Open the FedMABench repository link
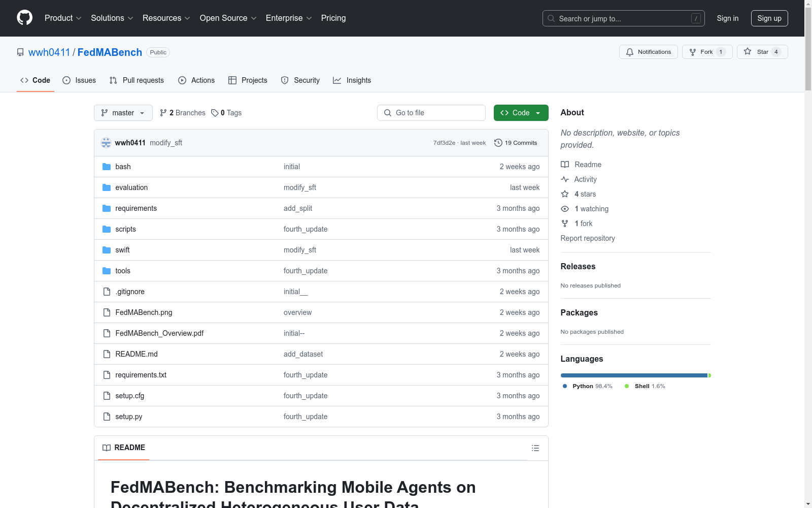812x508 pixels. click(110, 52)
